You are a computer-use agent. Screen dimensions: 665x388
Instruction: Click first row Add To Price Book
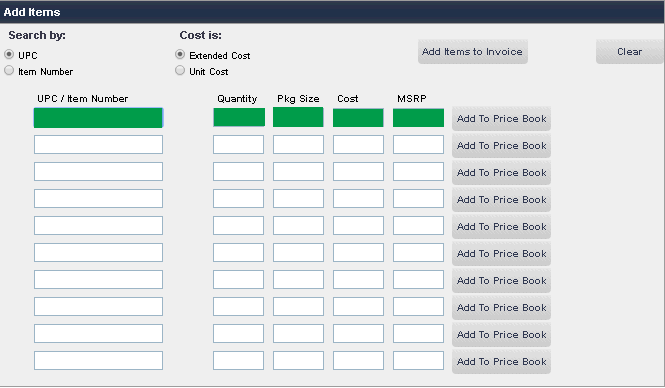(x=501, y=119)
